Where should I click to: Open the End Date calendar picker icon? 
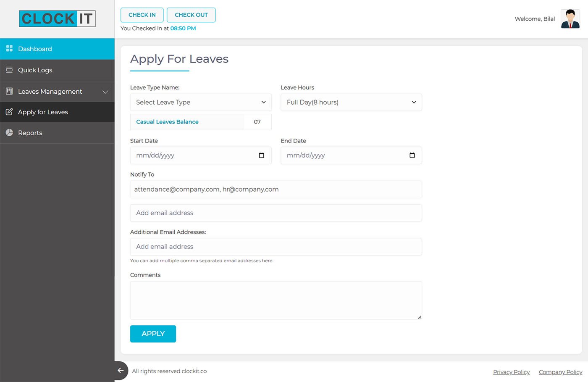[412, 155]
